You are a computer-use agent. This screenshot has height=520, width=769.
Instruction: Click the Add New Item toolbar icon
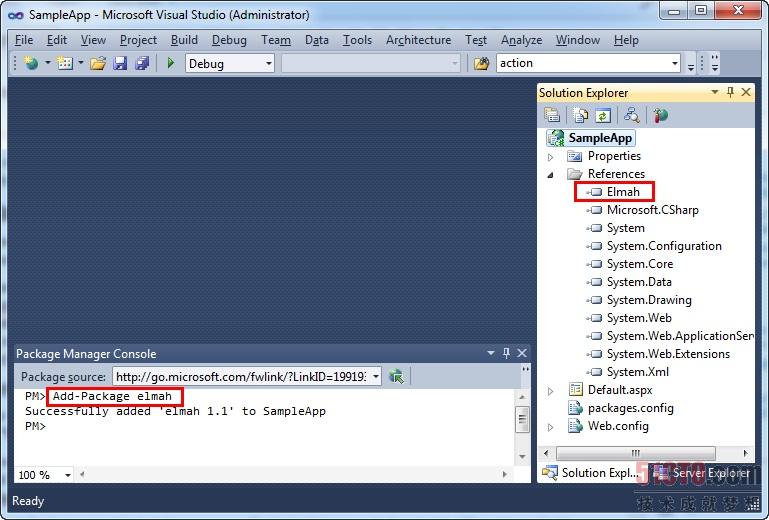pyautogui.click(x=65, y=63)
